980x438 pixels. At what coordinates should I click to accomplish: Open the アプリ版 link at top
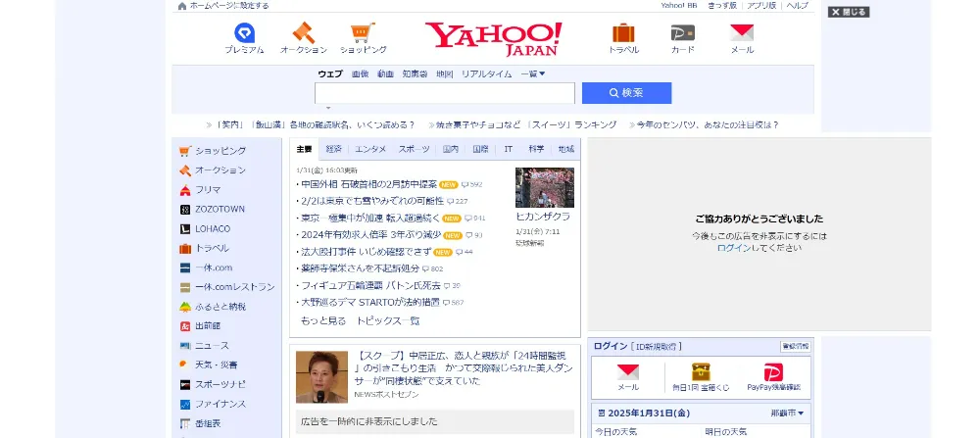coord(761,6)
